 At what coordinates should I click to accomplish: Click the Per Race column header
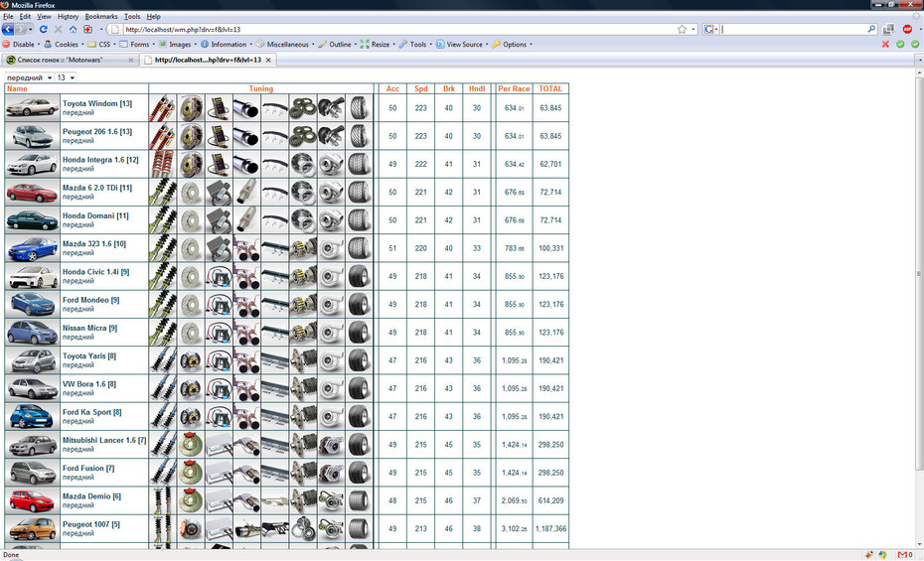(514, 89)
